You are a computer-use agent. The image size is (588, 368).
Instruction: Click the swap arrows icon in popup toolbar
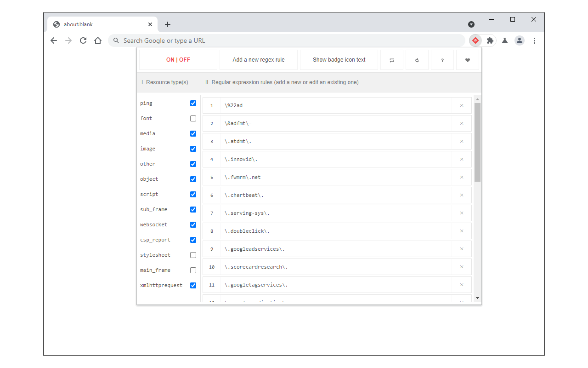coord(392,60)
